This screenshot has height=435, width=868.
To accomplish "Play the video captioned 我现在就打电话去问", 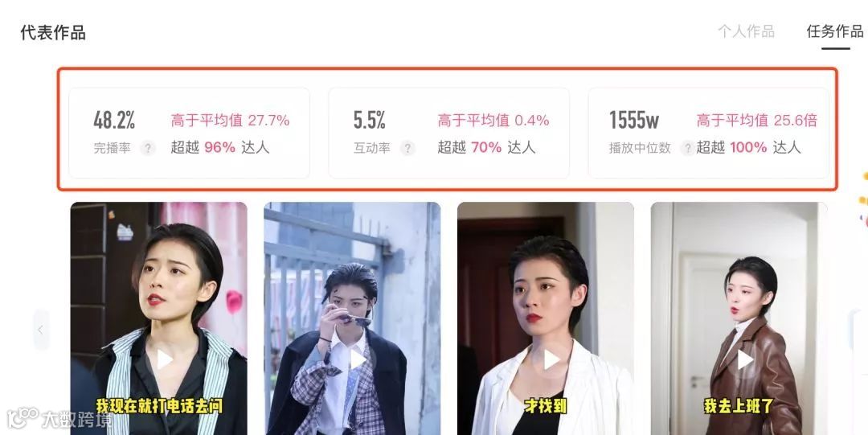I will [165, 359].
